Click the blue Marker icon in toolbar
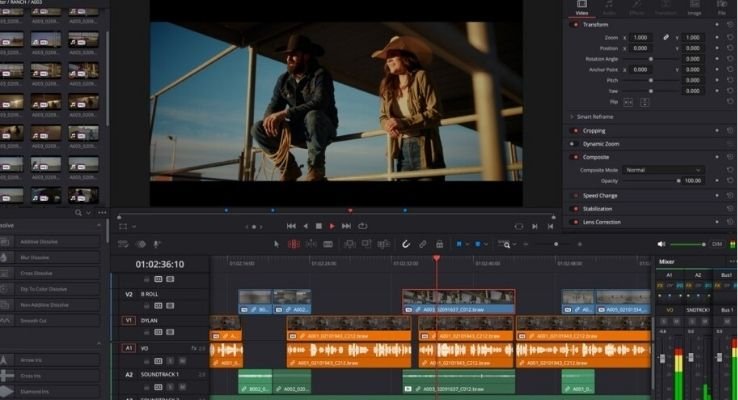Screen dimensions: 738x400 coord(478,244)
